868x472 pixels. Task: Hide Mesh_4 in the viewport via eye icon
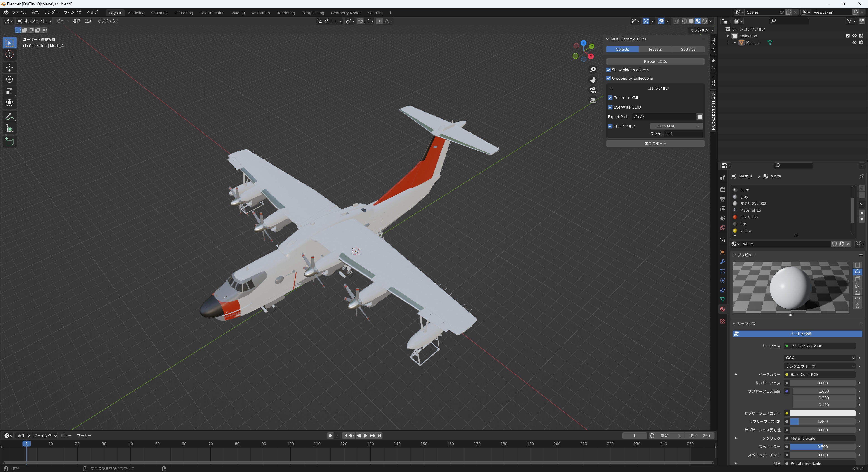click(854, 43)
